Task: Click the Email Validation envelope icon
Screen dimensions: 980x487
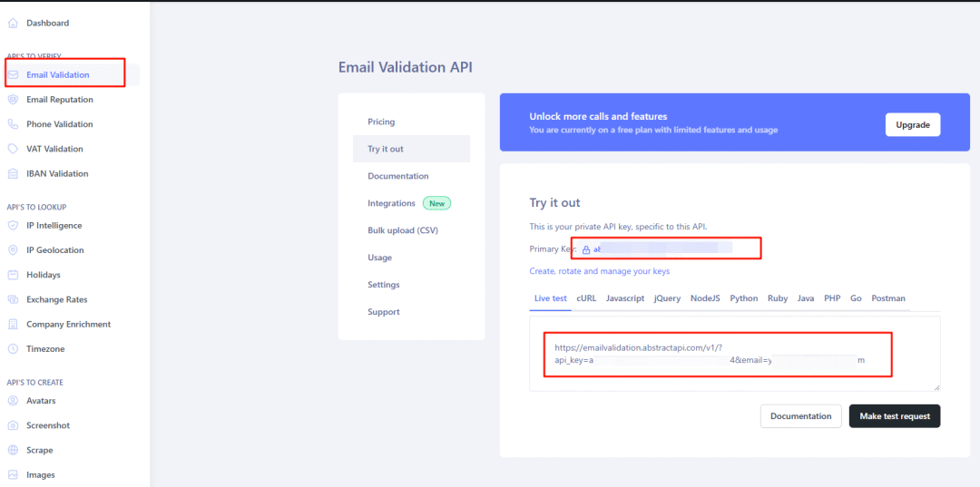Action: 13,75
